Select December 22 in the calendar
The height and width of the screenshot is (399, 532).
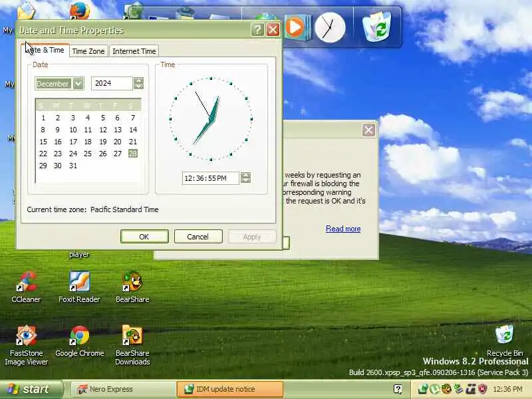coord(43,154)
